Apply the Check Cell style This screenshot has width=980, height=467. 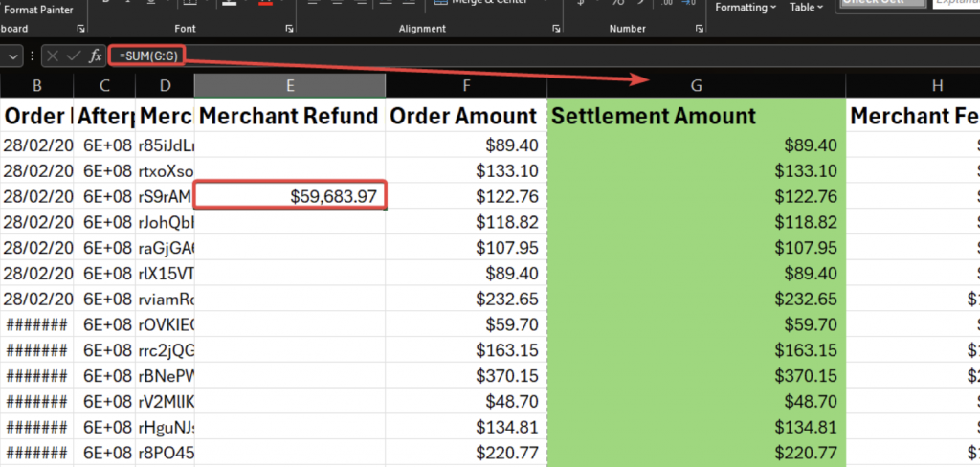tap(882, 4)
